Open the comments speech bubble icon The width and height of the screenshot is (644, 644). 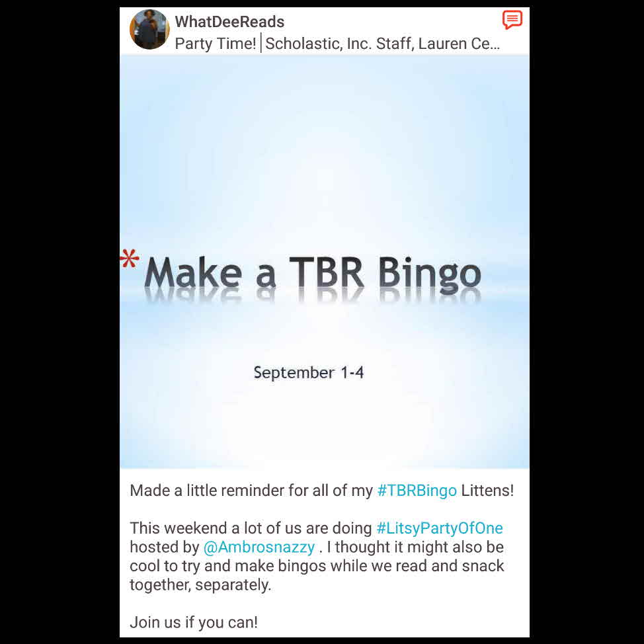point(512,20)
